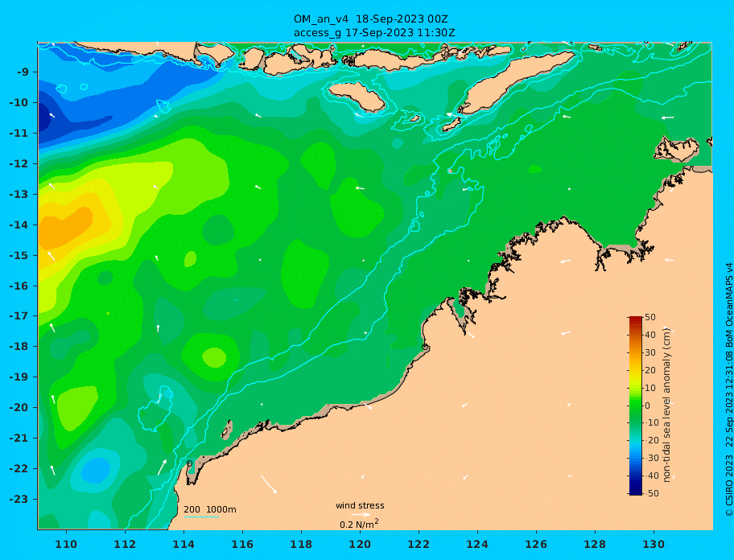Click the dark blue low-anomaly patch near -10.5 latitude
Screen dimensions: 734x560
pos(44,116)
